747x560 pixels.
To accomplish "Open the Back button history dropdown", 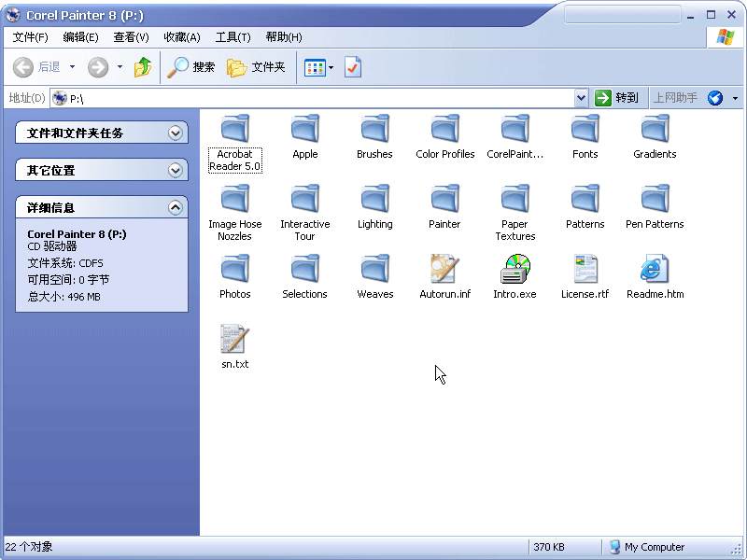I will [73, 67].
